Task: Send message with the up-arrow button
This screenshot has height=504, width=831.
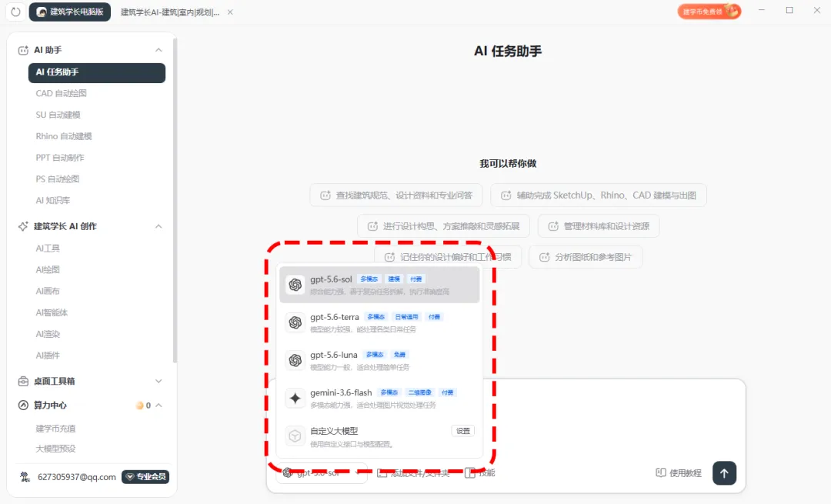Action: tap(725, 473)
